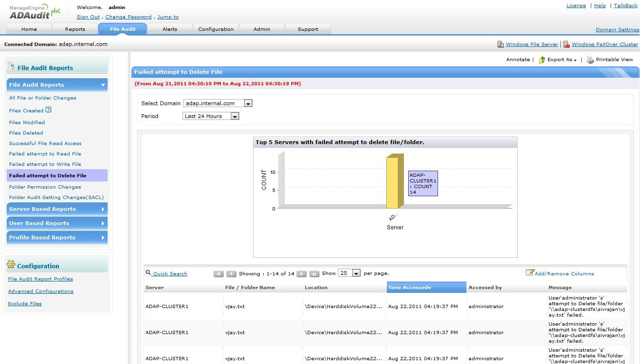The height and width of the screenshot is (364, 640).
Task: Click the Windows File Server icon
Action: (501, 45)
